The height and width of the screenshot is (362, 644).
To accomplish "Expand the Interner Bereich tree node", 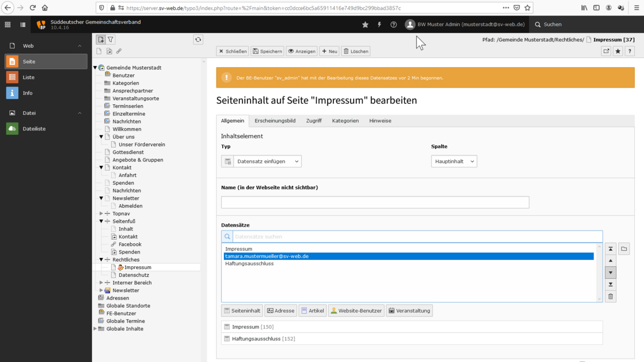I will point(101,283).
